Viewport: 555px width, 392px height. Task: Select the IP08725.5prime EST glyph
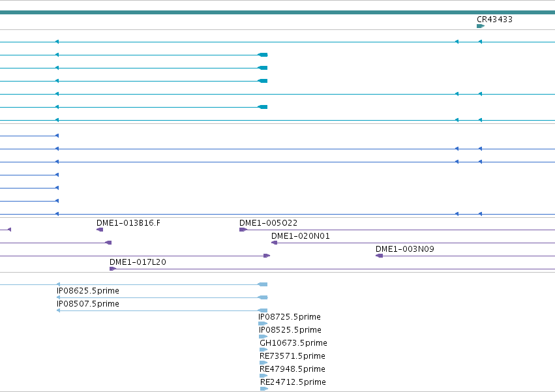[263, 324]
